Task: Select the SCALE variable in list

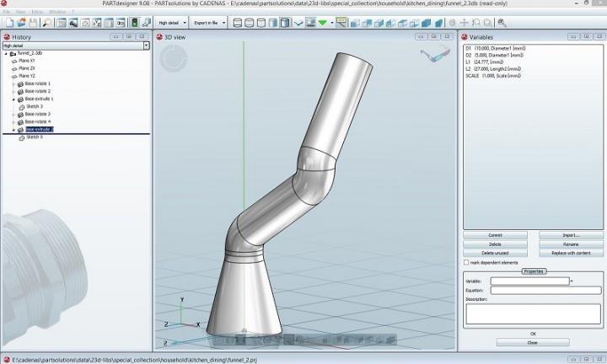Action: pos(493,76)
